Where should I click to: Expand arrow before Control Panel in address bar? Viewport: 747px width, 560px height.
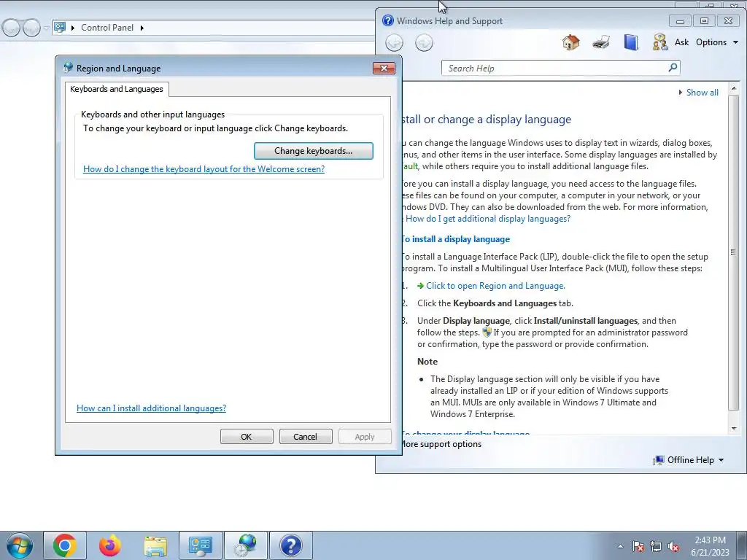(x=73, y=28)
